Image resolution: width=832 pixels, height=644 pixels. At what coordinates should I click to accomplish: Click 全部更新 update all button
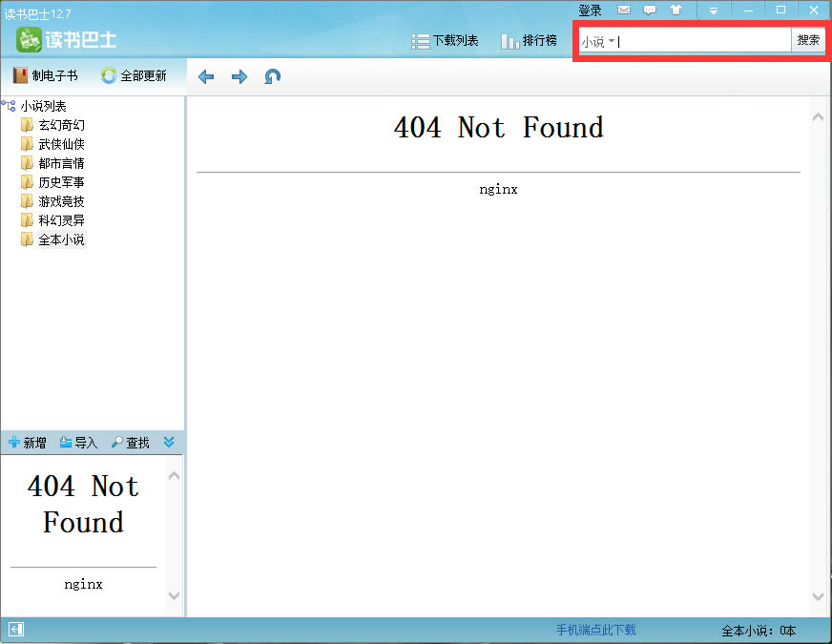[134, 75]
